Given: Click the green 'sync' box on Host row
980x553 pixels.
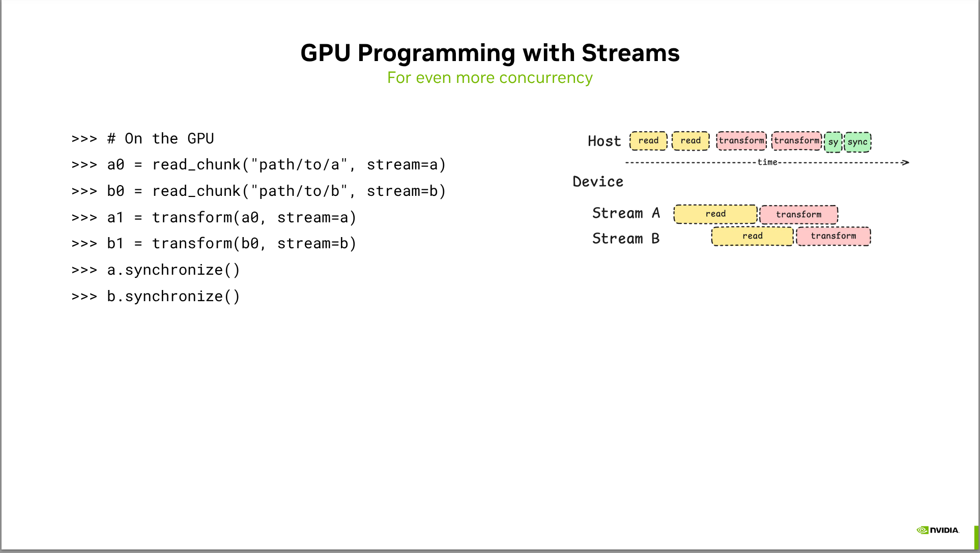Looking at the screenshot, I should [x=857, y=142].
